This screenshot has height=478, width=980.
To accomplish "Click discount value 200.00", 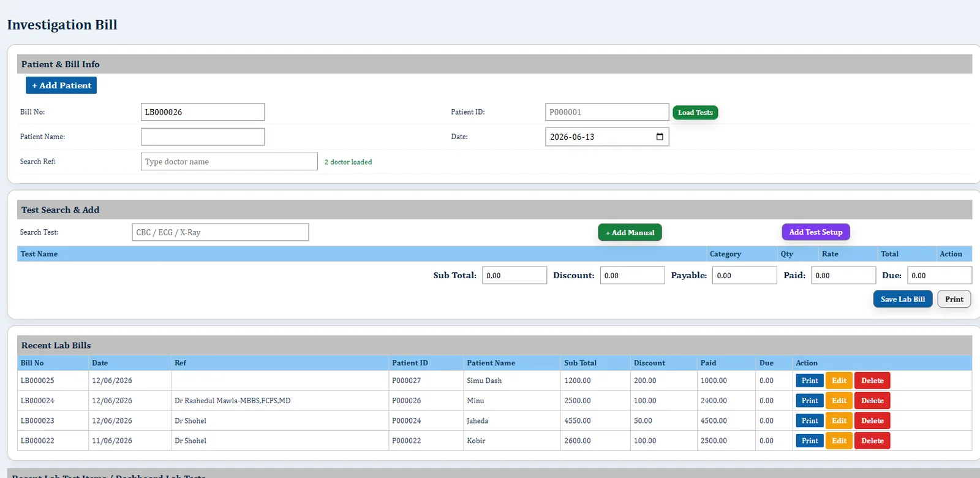I will click(644, 381).
